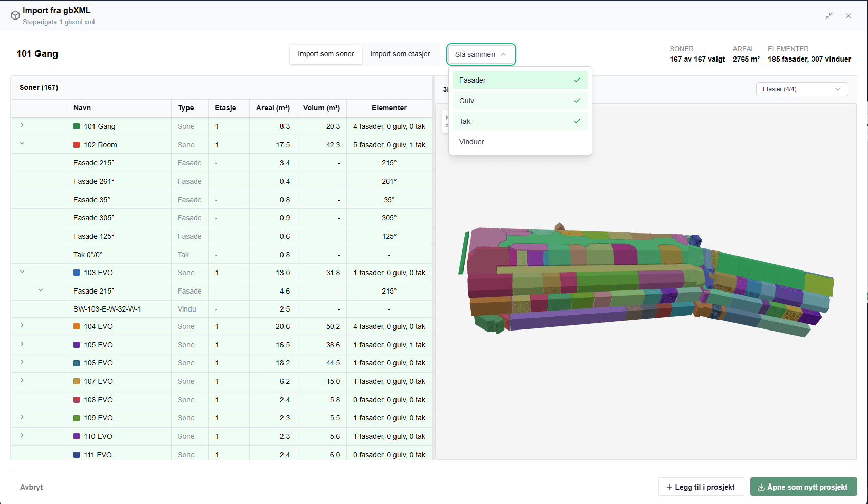The width and height of the screenshot is (868, 504).
Task: Collapse the Slå sammen dropdown
Action: (481, 54)
